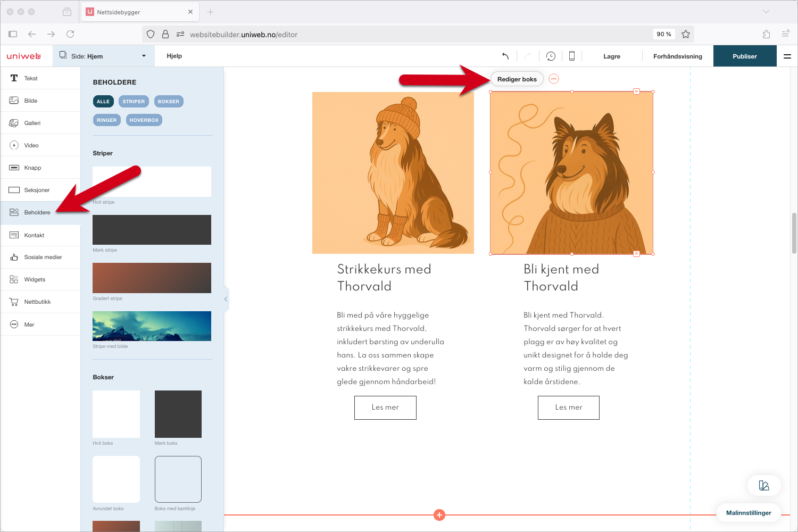
Task: Redo the last undone edit
Action: 528,56
